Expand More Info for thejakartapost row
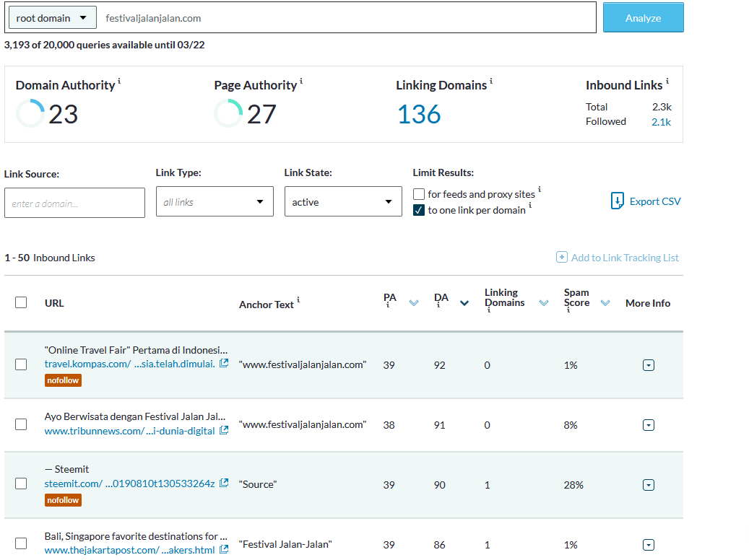This screenshot has width=749, height=560. coord(648,545)
